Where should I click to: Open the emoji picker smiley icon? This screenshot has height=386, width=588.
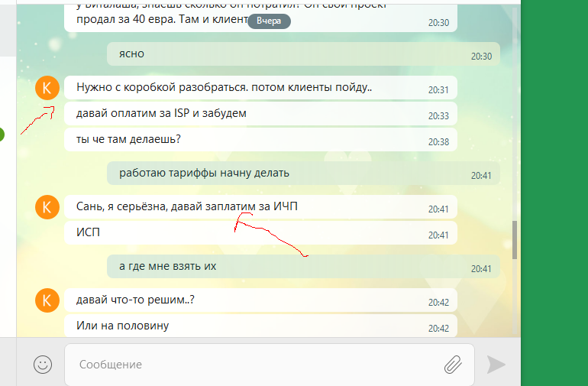42,364
